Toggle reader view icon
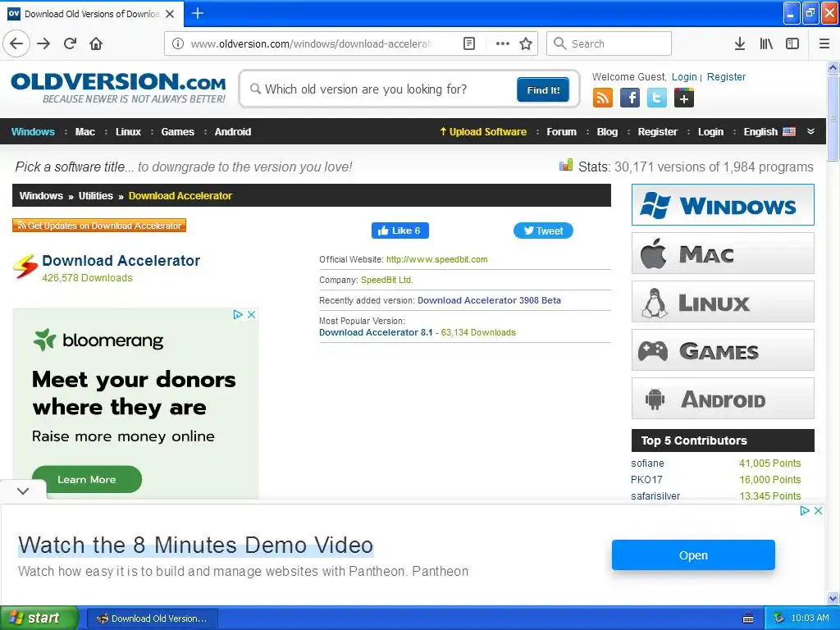The width and height of the screenshot is (840, 630). pyautogui.click(x=468, y=43)
